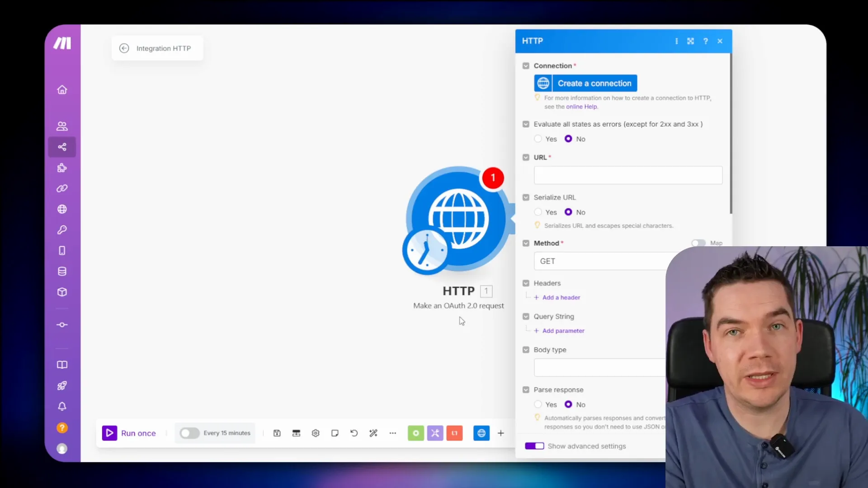Toggle the Map switch for Method
The height and width of the screenshot is (488, 868).
click(x=698, y=243)
